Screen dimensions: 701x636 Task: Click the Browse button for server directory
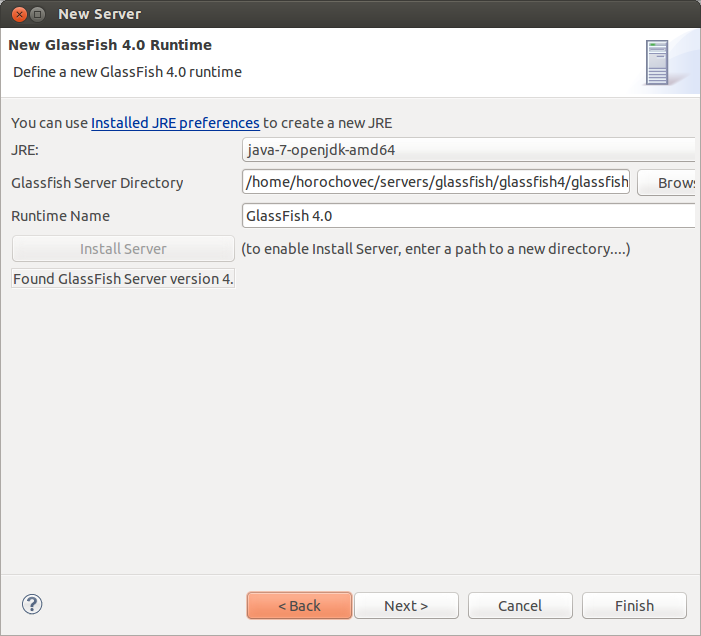(x=667, y=182)
